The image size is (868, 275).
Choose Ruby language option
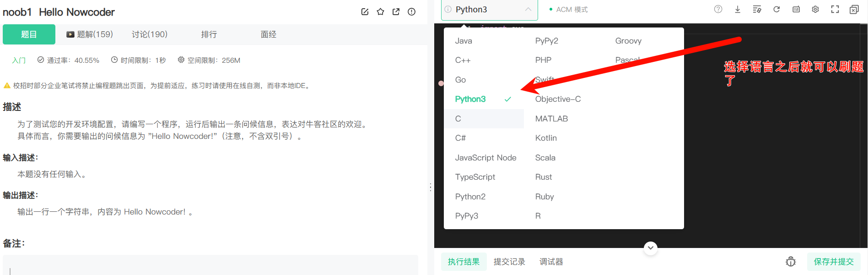click(x=545, y=197)
